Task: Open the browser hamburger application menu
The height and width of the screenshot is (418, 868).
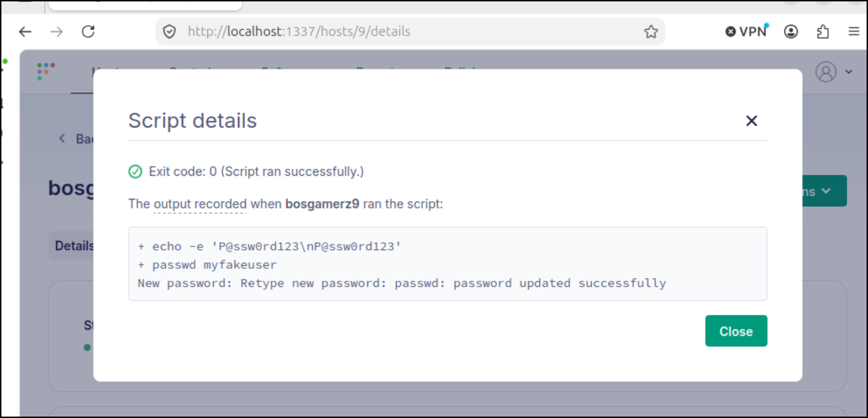Action: [x=853, y=32]
